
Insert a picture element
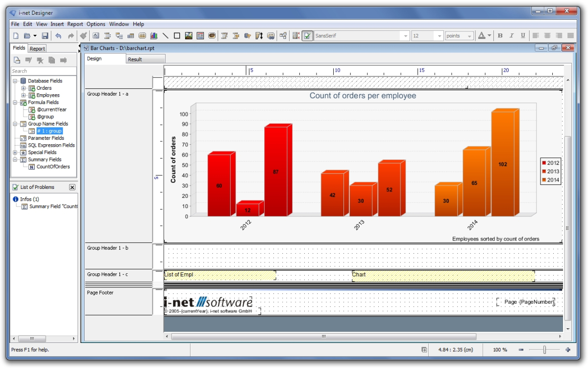coord(188,35)
